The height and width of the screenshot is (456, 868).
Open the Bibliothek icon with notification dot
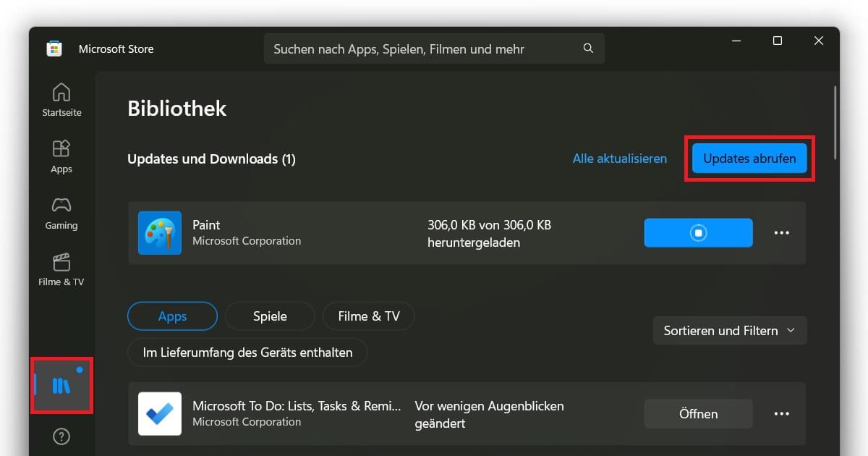(61, 385)
